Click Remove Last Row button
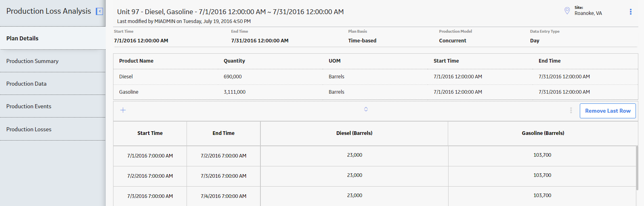 click(x=607, y=111)
